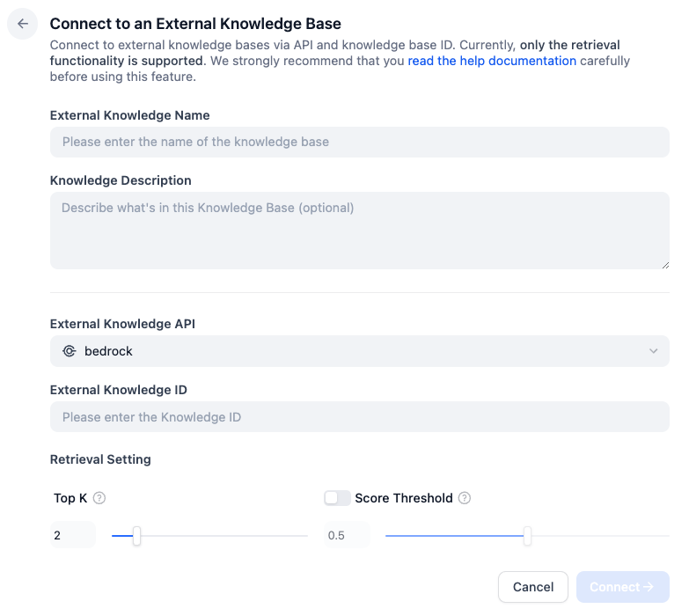The width and height of the screenshot is (689, 616).
Task: Click the Score Threshold slider handle
Action: click(x=527, y=535)
